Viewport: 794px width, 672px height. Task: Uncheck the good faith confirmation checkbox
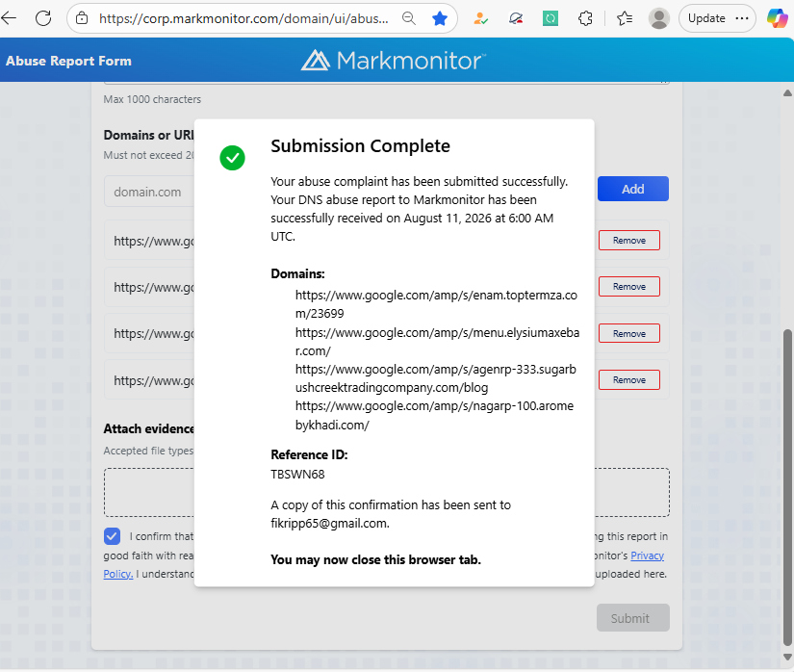(112, 536)
